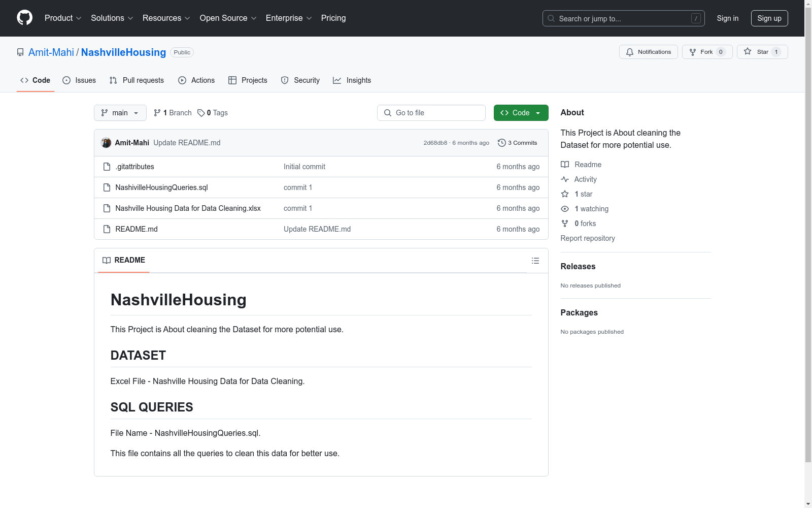Click the Initial commit message link

tap(304, 167)
